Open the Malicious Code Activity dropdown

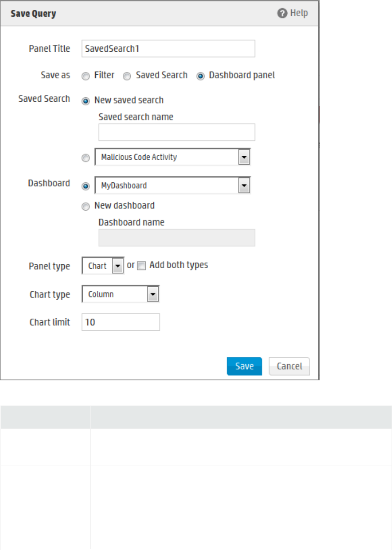(x=243, y=158)
